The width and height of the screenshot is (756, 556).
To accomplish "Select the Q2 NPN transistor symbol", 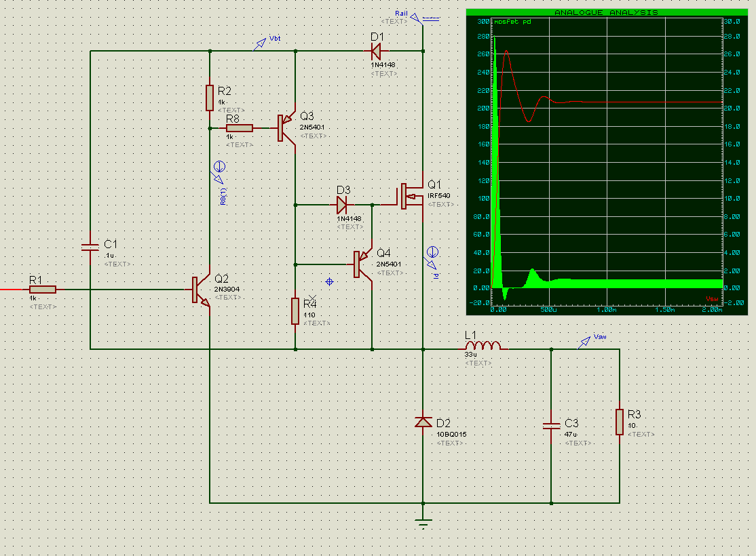I will 202,290.
